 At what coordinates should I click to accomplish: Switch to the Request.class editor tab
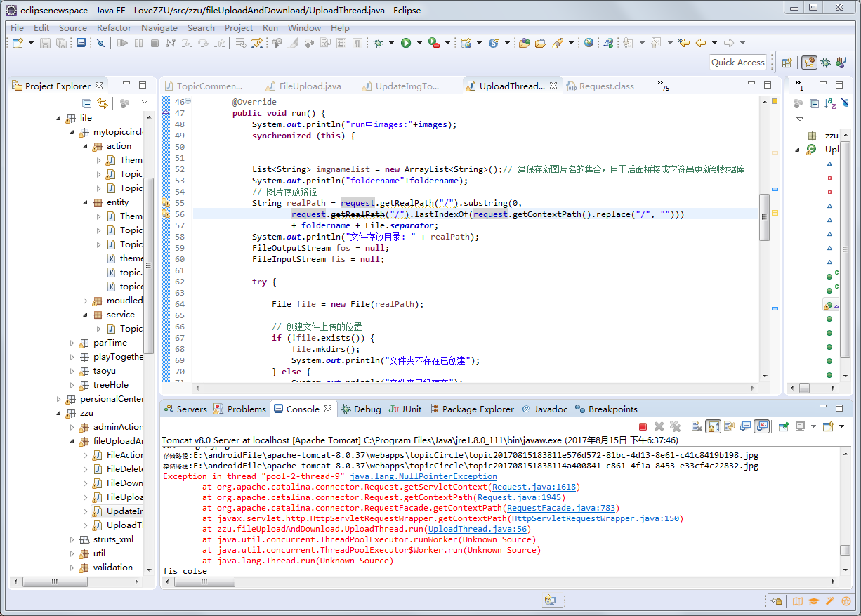click(x=600, y=86)
